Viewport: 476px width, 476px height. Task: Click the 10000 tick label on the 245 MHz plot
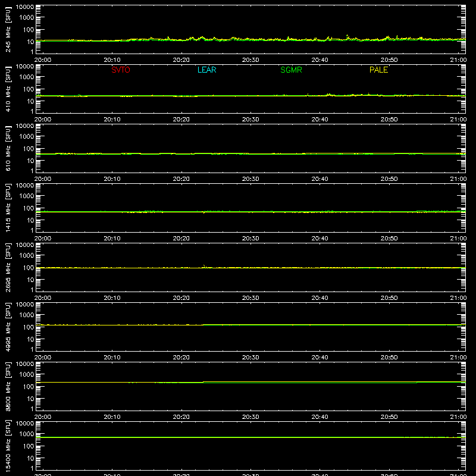coord(25,7)
